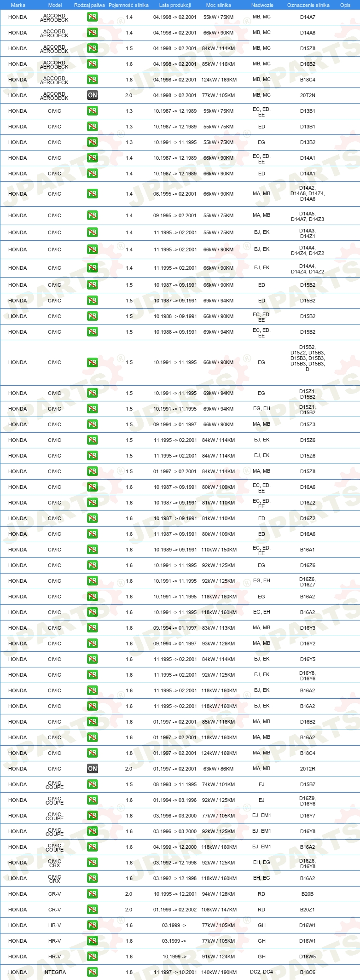Click petrol icon in Accord Aerodeck D16B2 row
360x980 pixels.
coord(92,64)
